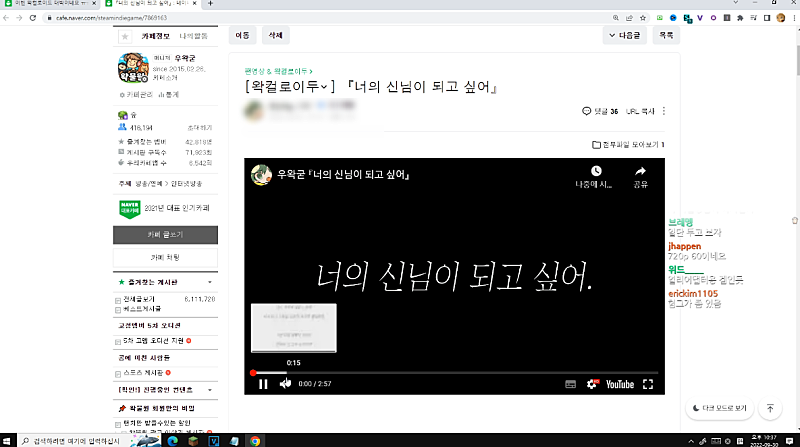
Task: Open YouTube player settings gear
Action: tap(591, 384)
